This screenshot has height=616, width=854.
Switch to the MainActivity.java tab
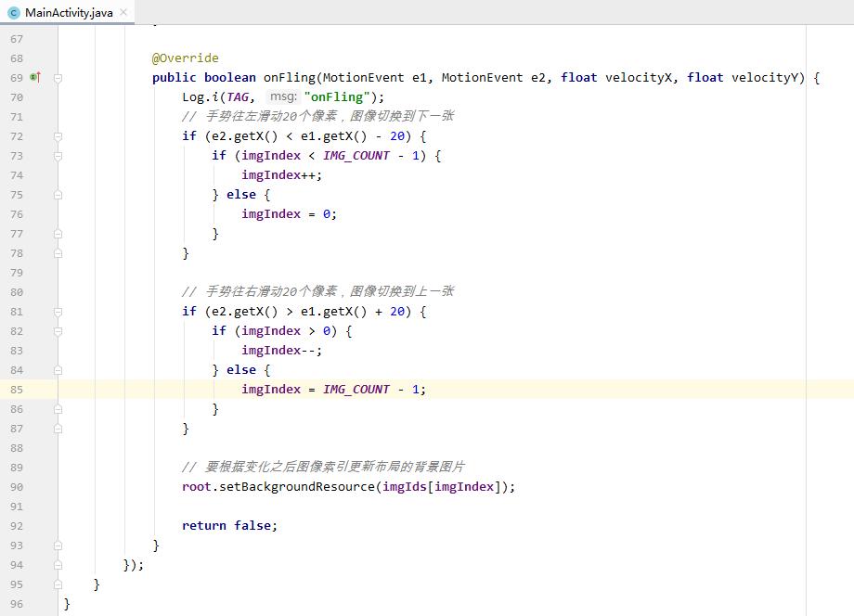[x=69, y=12]
